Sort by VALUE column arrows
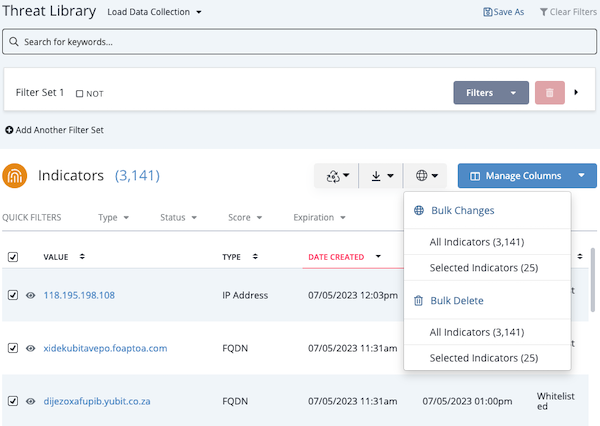 pyautogui.click(x=82, y=256)
